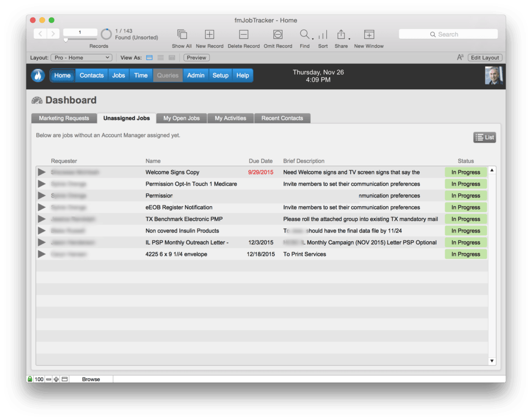Switch to the My Open Jobs tab
The width and height of the screenshot is (532, 420).
click(181, 118)
